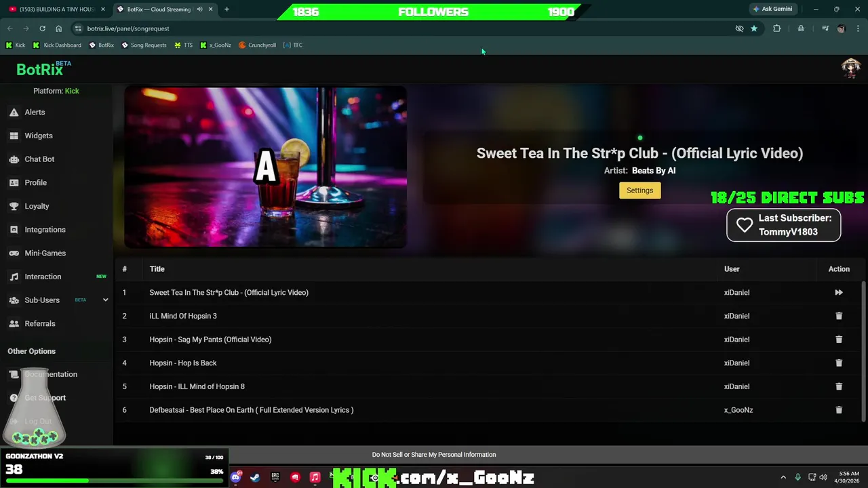Open a new browser tab
The width and height of the screenshot is (868, 488).
pos(226,9)
